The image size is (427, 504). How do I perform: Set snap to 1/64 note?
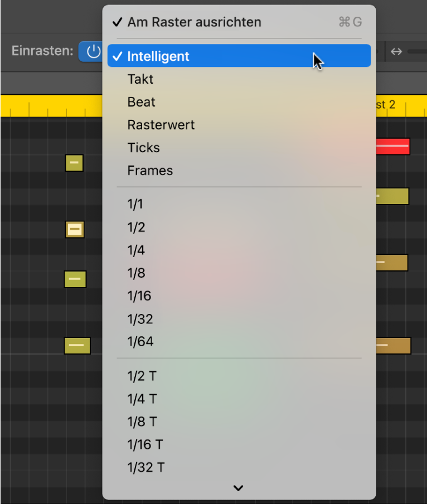pos(140,341)
